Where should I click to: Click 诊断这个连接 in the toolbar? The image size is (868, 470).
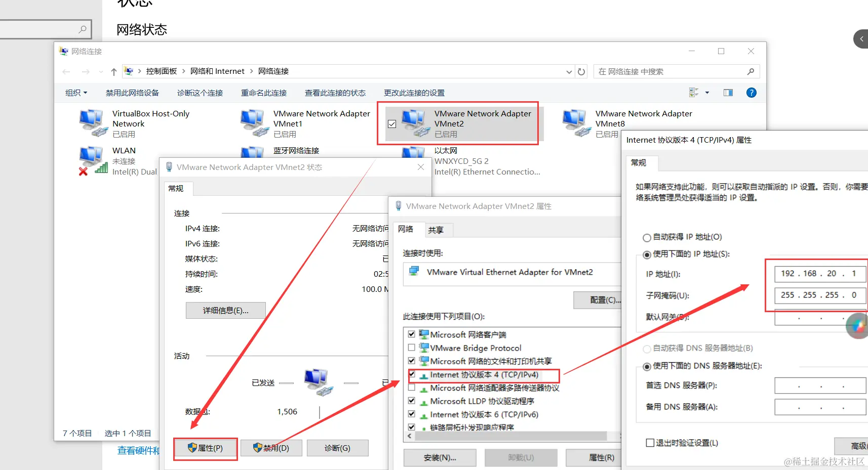pos(200,93)
